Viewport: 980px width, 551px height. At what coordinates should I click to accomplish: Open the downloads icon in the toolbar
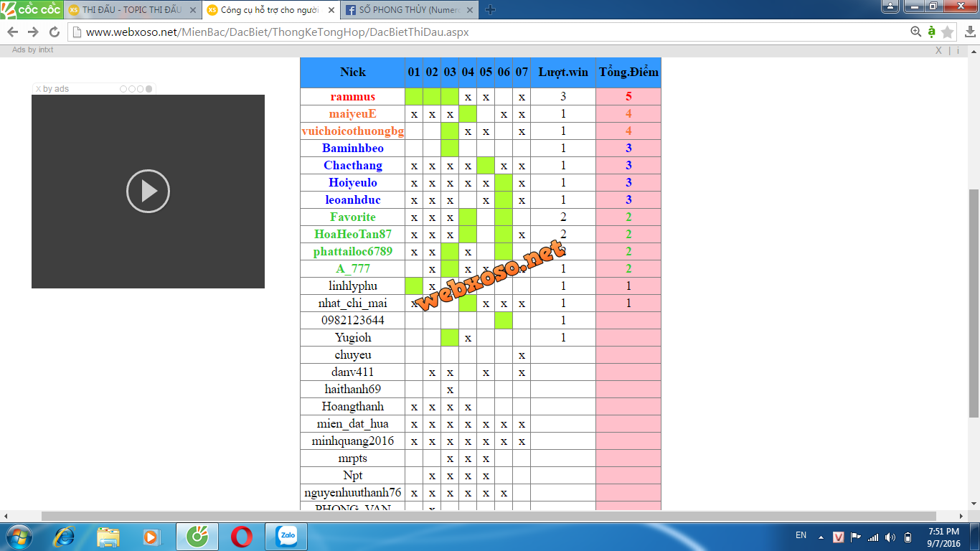tap(969, 32)
